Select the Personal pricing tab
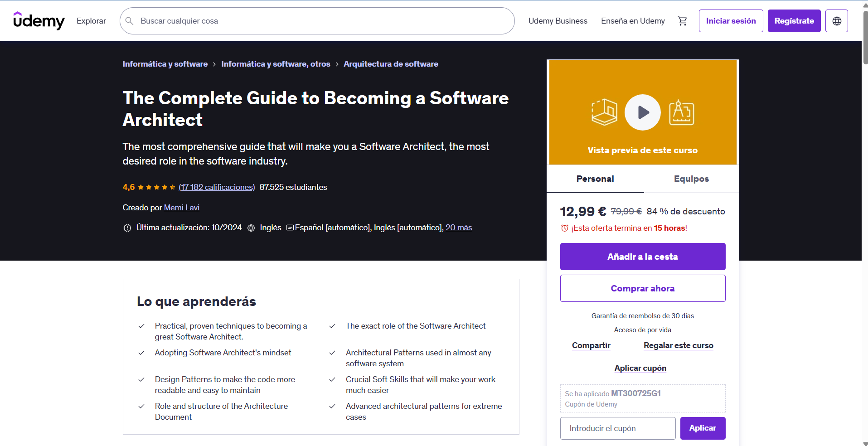This screenshot has height=446, width=868. click(595, 179)
